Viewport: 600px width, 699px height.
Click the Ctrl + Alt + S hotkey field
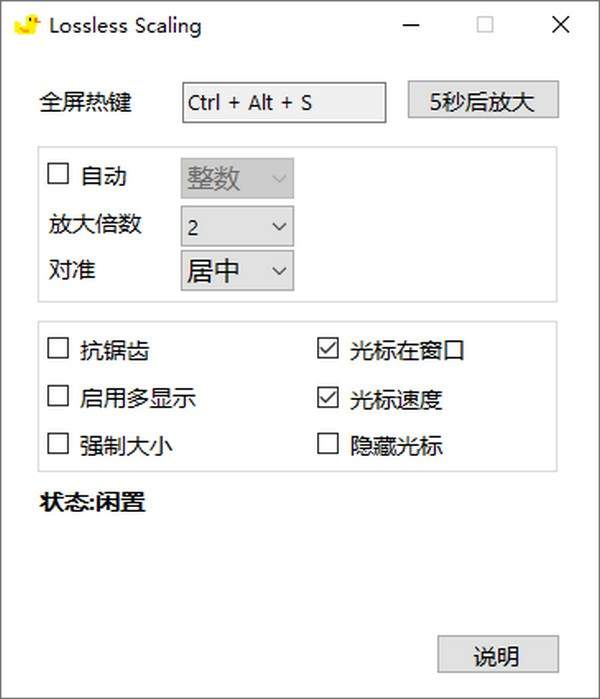point(284,103)
